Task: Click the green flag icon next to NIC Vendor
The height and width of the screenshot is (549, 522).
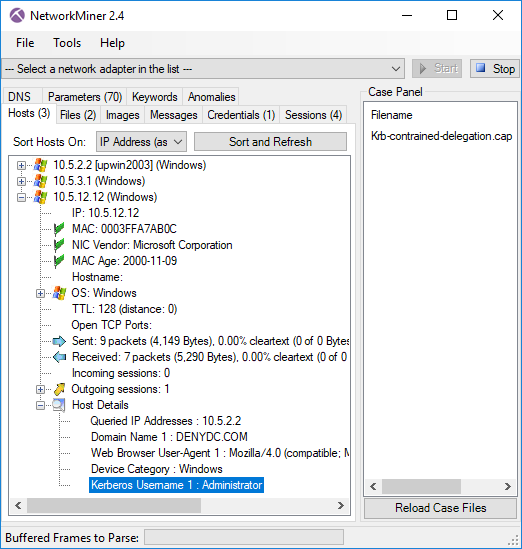Action: click(59, 245)
